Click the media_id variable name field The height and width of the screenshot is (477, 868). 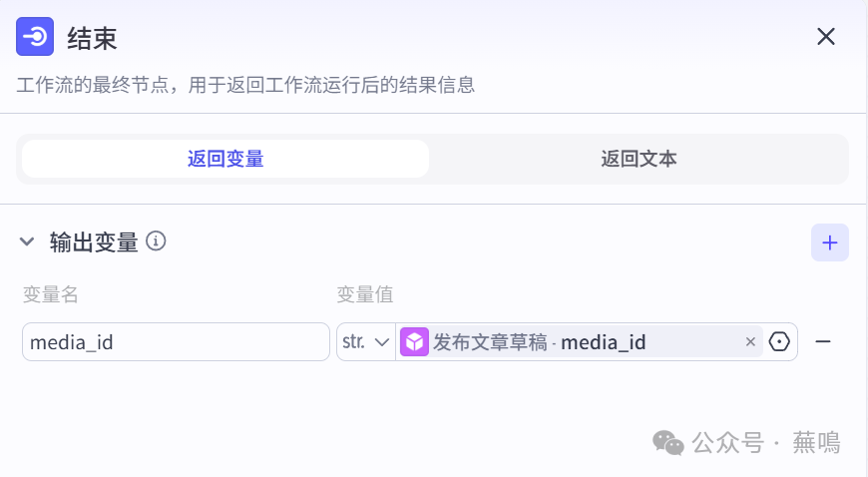tap(176, 342)
